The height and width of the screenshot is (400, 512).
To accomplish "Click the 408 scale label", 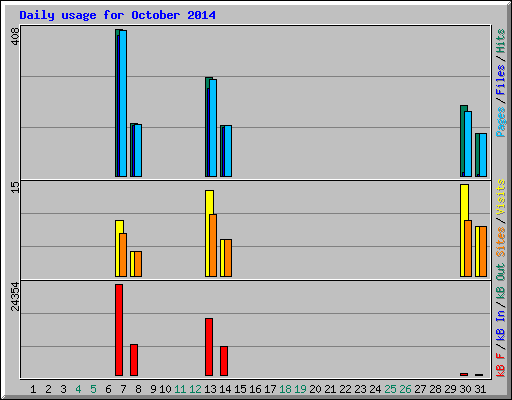I will (x=15, y=37).
